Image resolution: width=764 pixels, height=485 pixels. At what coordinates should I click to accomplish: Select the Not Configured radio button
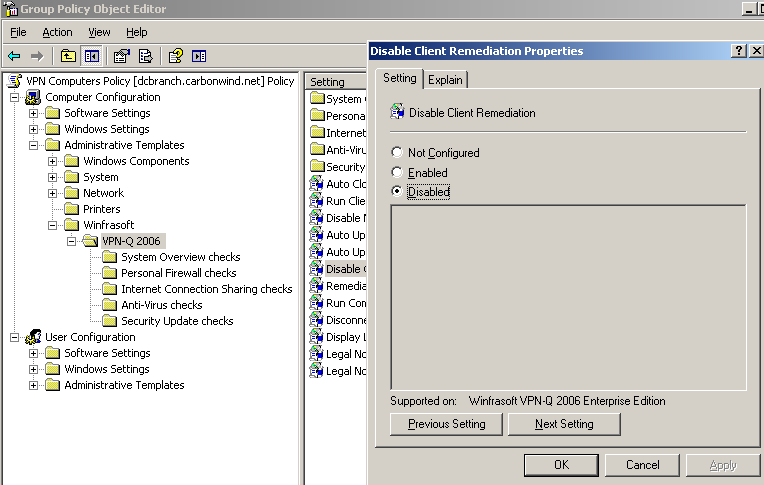click(x=397, y=153)
